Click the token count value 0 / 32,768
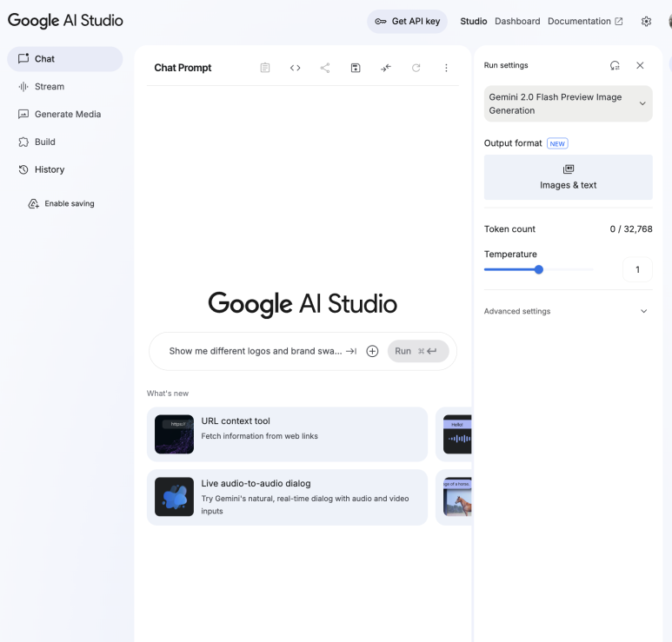This screenshot has height=642, width=672. pos(631,229)
